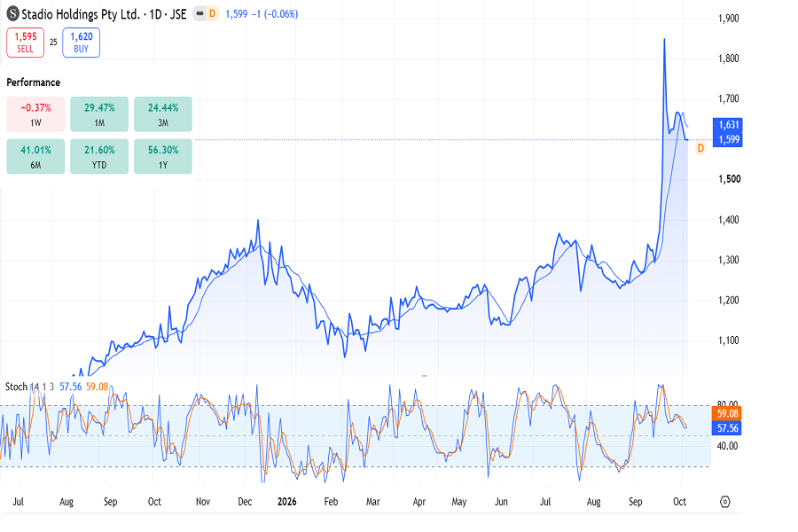This screenshot has height=532, width=798.
Task: Click the Performance heading
Action: click(x=33, y=82)
